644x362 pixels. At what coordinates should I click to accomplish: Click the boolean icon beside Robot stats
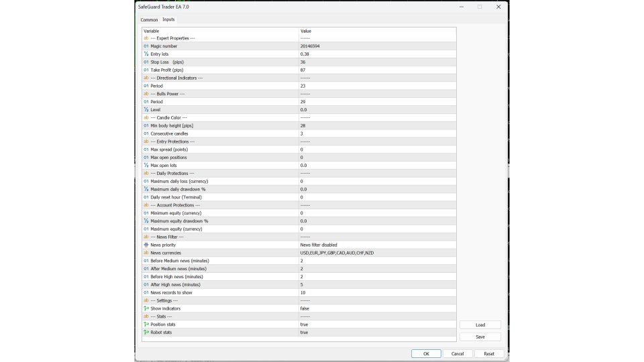146,332
